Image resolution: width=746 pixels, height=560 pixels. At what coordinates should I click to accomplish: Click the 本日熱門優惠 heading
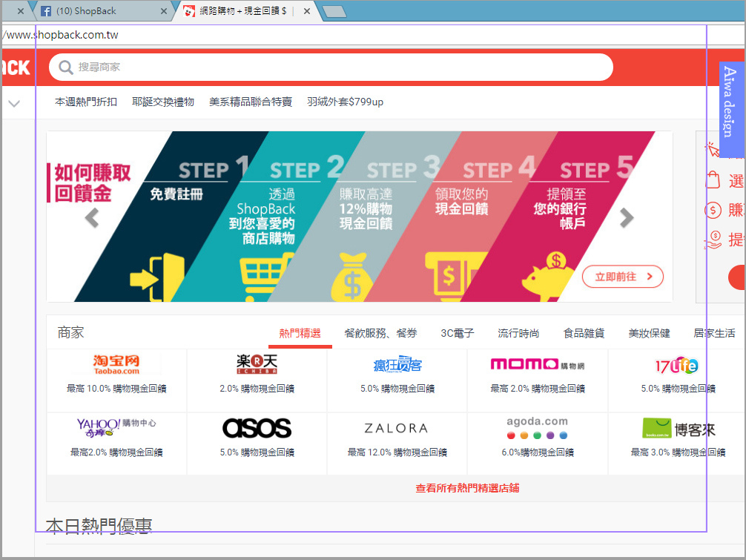[x=99, y=526]
